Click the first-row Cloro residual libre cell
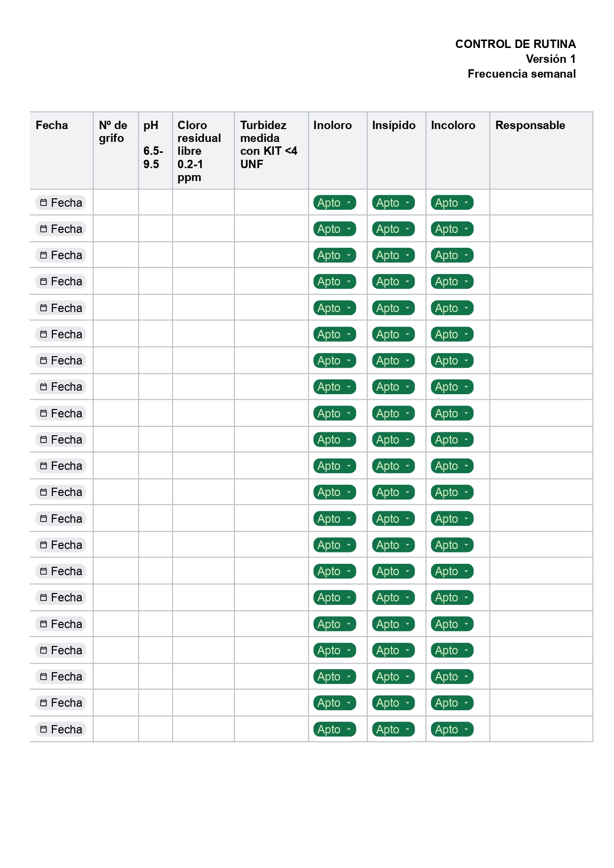The image size is (614, 868). 203,202
